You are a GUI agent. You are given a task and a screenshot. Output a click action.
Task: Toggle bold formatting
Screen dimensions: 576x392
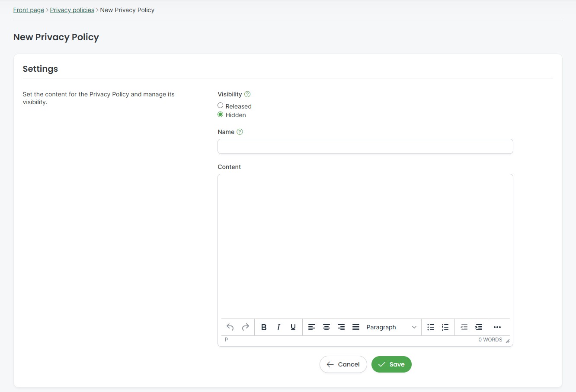click(264, 327)
